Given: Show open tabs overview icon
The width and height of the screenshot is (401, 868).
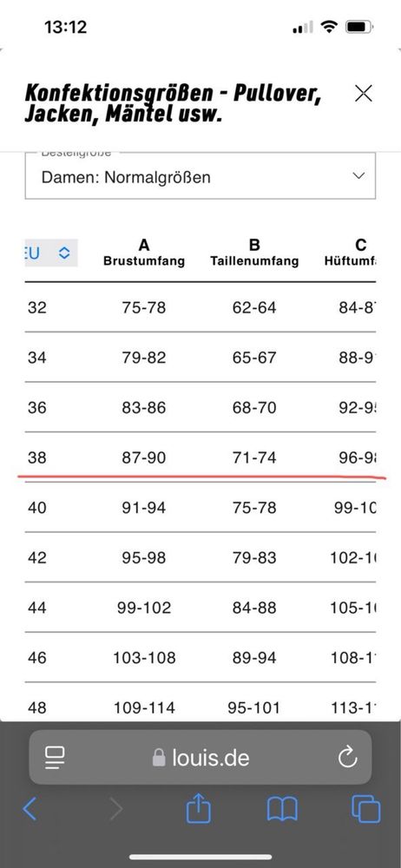Looking at the screenshot, I should (366, 809).
